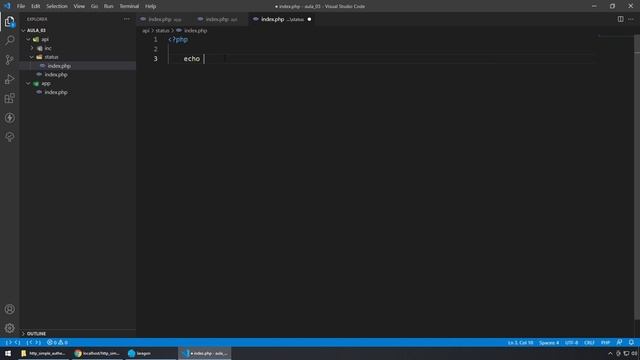
Task: Switch to the index.php api tab
Action: tap(220, 19)
